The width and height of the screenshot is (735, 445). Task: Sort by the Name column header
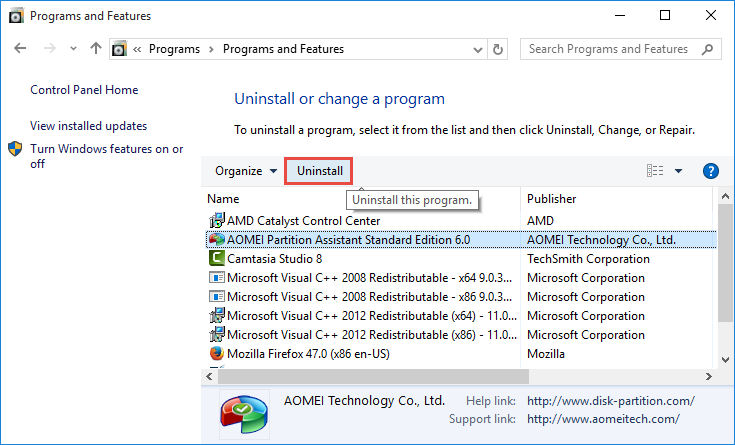tap(223, 199)
